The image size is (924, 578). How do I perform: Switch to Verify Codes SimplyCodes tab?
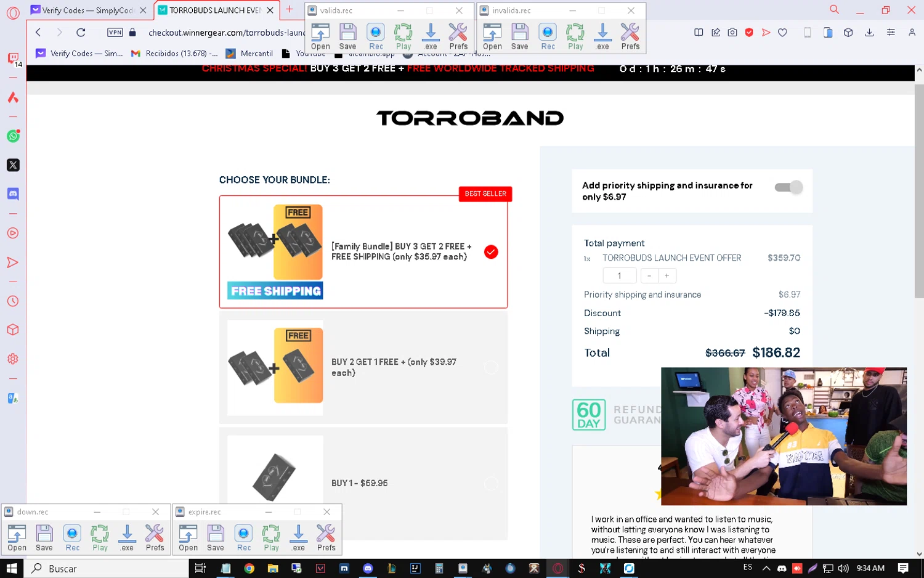coord(89,10)
